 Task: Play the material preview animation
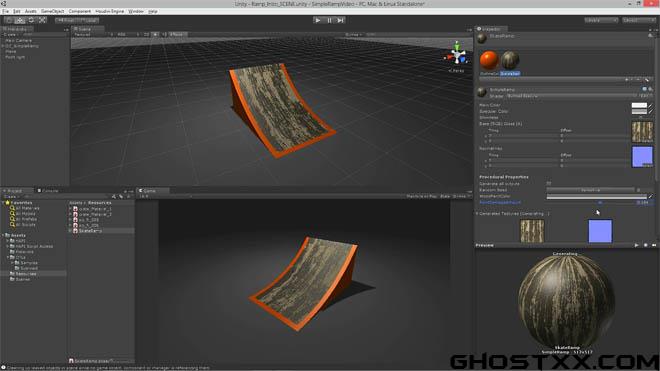point(636,245)
